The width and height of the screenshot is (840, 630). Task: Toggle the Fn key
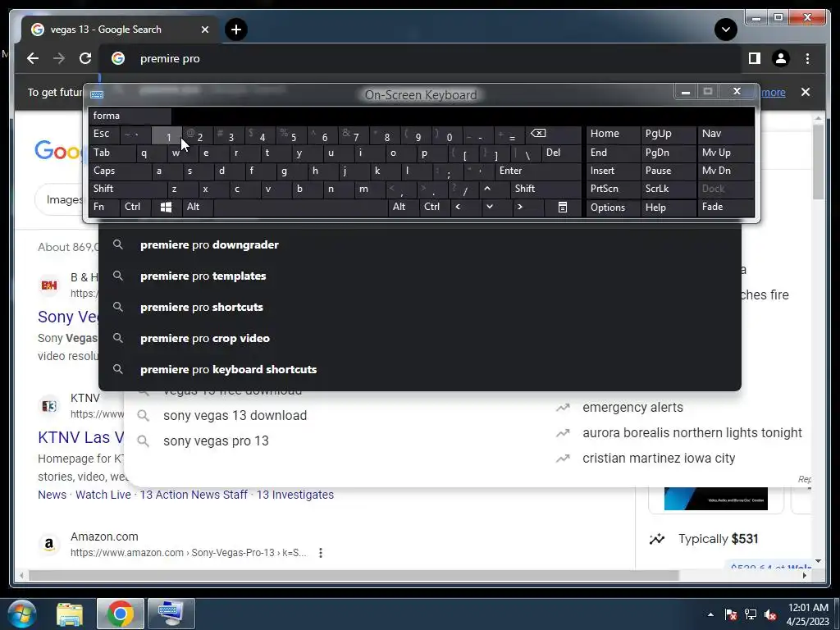(x=104, y=208)
